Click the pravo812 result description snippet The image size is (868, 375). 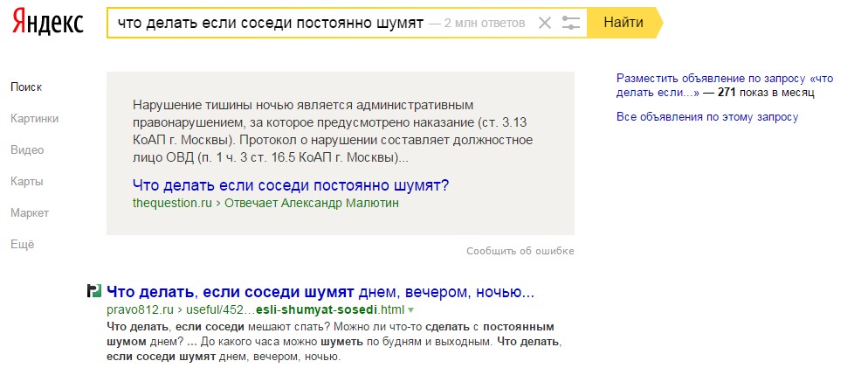pos(334,341)
